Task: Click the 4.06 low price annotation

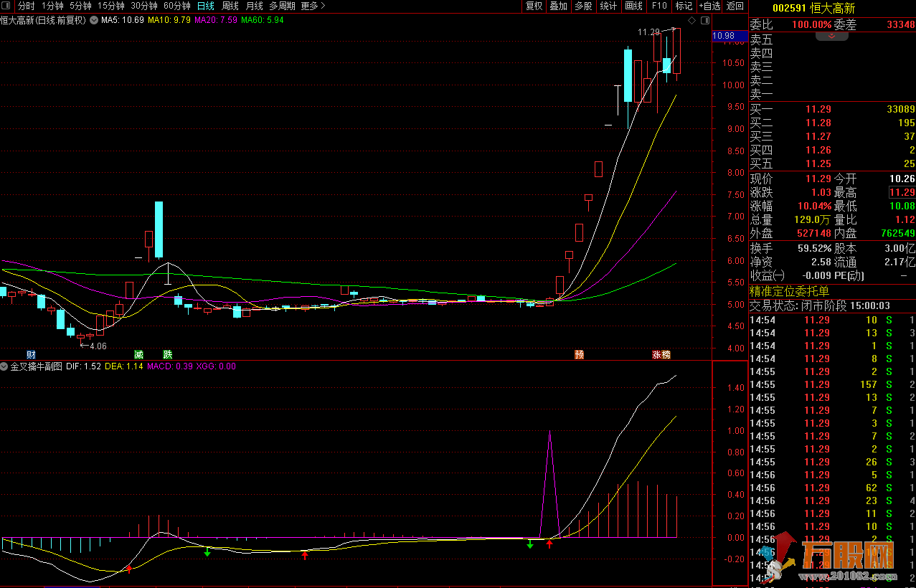Action: (x=93, y=346)
